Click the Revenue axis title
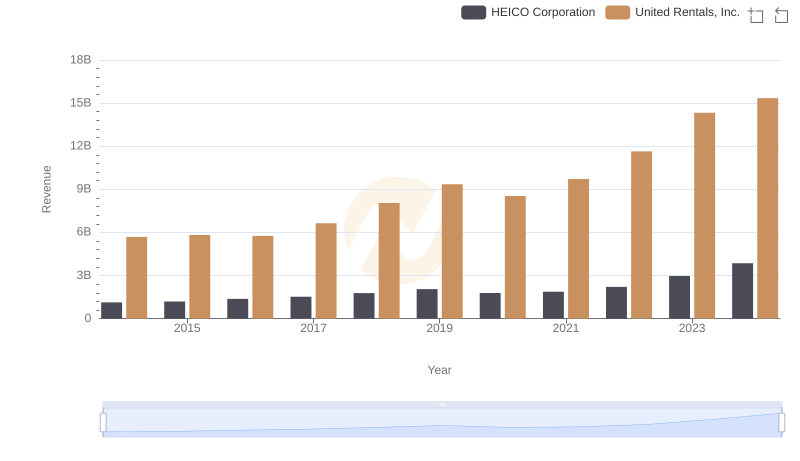 46,189
